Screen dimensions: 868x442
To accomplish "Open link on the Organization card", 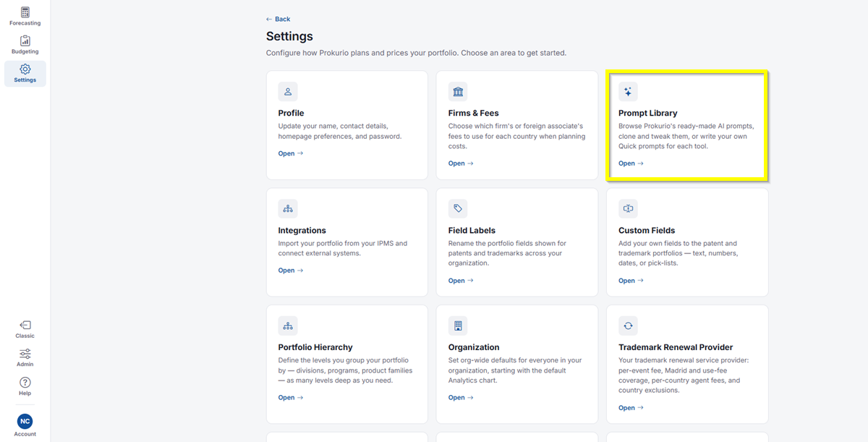I will click(461, 398).
